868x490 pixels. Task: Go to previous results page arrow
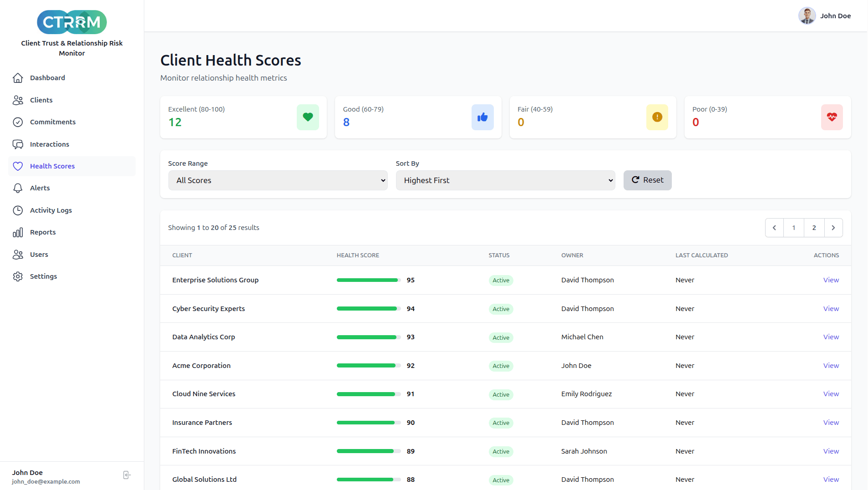tap(774, 228)
